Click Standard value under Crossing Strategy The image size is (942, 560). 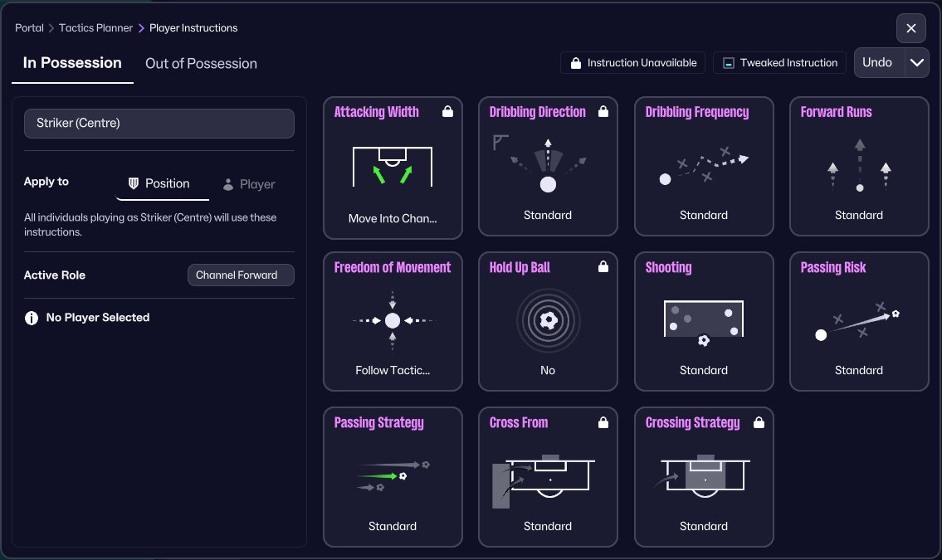(704, 526)
